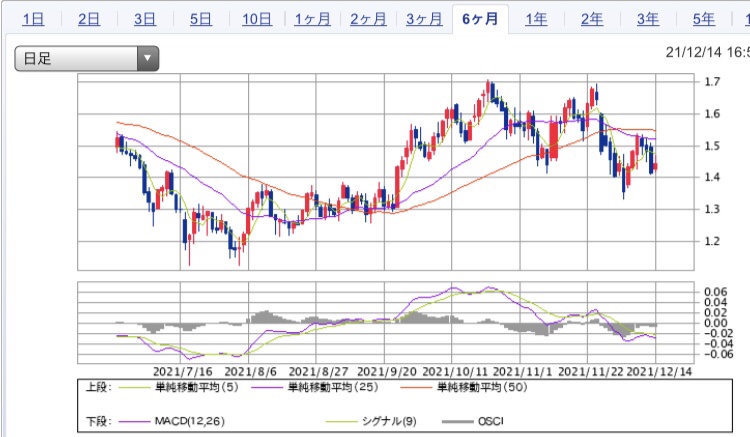Select the 1ヶ月 period tab

[x=312, y=18]
